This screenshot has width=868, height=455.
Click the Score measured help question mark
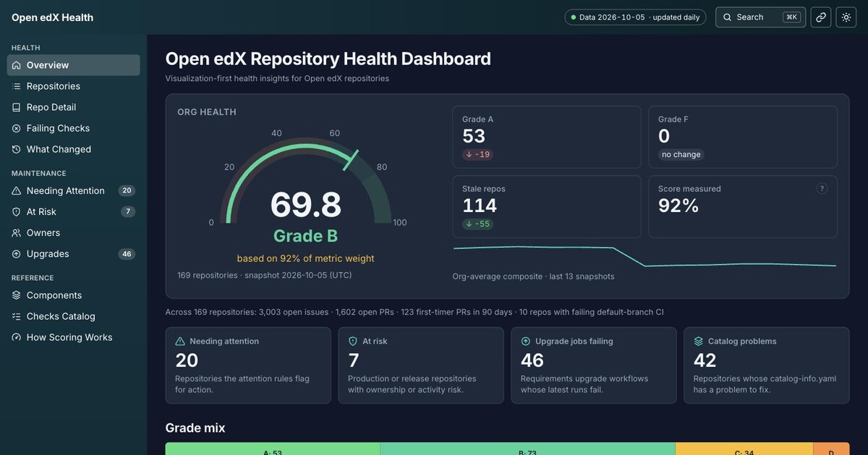tap(822, 189)
